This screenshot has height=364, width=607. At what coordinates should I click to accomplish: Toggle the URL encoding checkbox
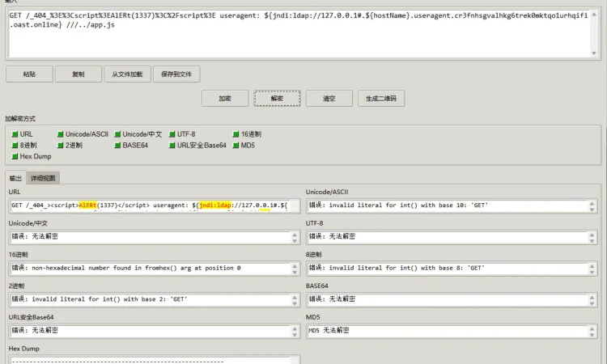point(14,134)
